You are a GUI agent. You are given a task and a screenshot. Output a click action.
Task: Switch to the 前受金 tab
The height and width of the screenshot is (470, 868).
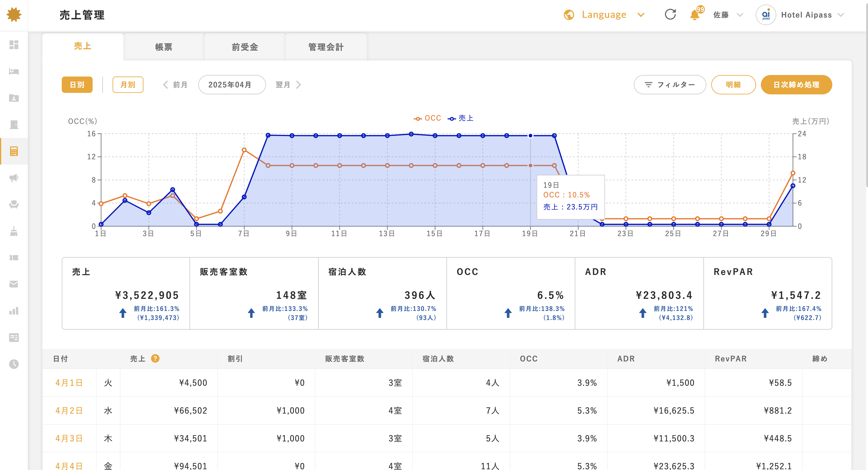245,47
